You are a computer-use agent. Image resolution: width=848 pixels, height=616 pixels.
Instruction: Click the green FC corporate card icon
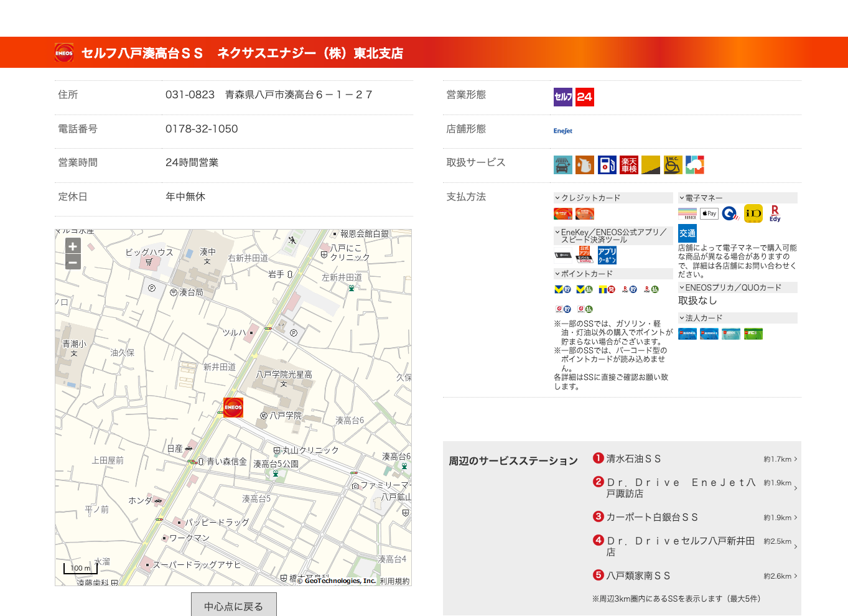753,334
